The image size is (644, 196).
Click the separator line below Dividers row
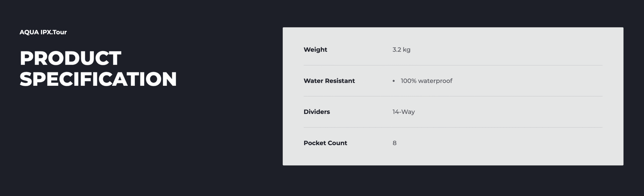tap(453, 127)
